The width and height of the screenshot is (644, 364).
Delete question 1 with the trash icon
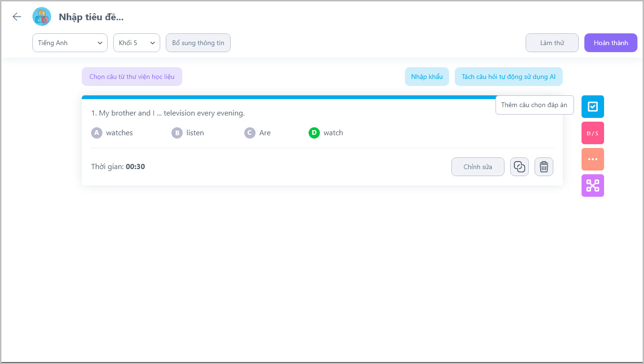tap(544, 167)
